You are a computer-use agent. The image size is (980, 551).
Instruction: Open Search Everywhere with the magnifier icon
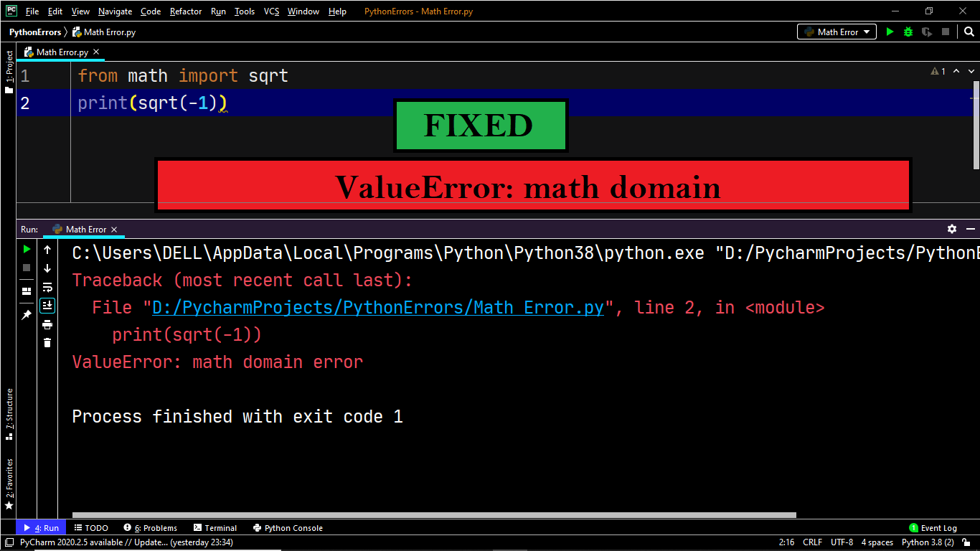(970, 32)
